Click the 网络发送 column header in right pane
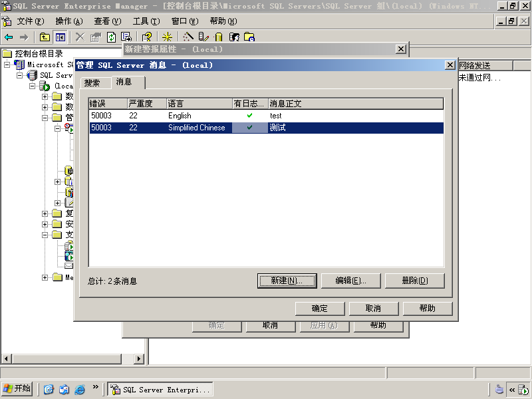 point(485,65)
